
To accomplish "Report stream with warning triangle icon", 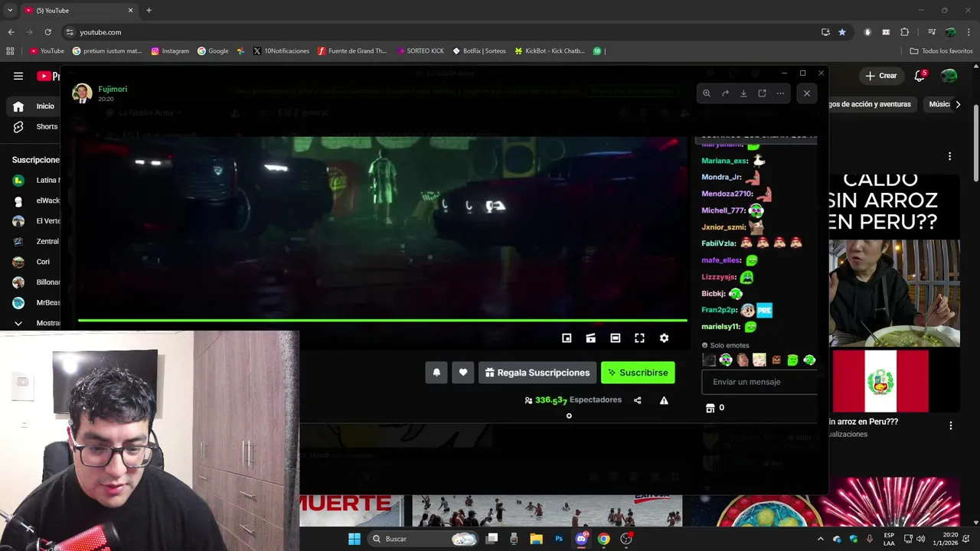I will pos(664,400).
